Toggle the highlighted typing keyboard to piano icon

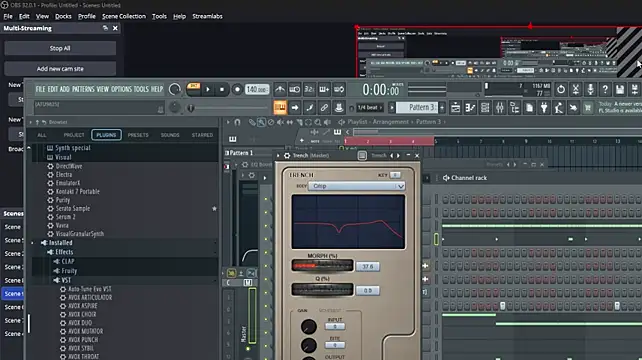pos(280,108)
